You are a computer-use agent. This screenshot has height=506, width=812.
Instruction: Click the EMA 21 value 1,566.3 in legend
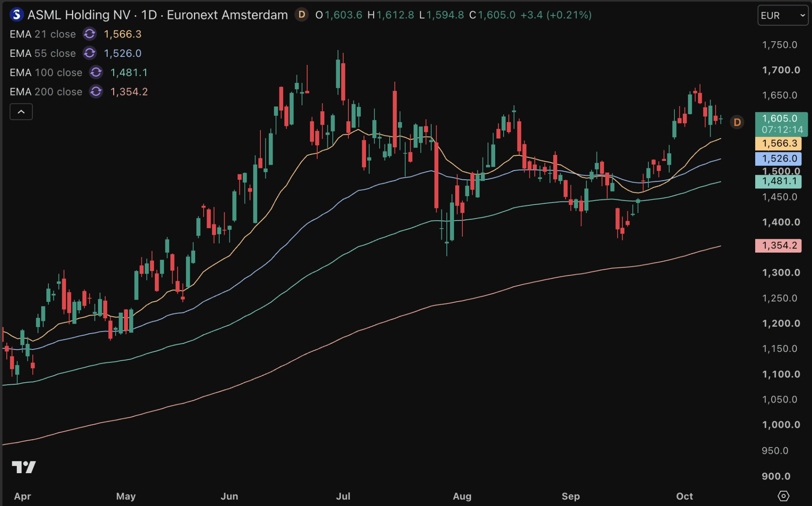pyautogui.click(x=122, y=34)
